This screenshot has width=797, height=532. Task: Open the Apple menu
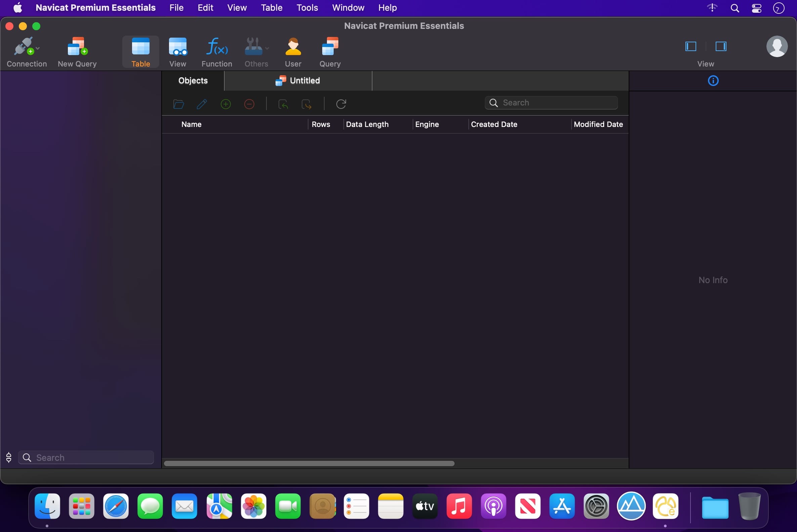(x=18, y=7)
